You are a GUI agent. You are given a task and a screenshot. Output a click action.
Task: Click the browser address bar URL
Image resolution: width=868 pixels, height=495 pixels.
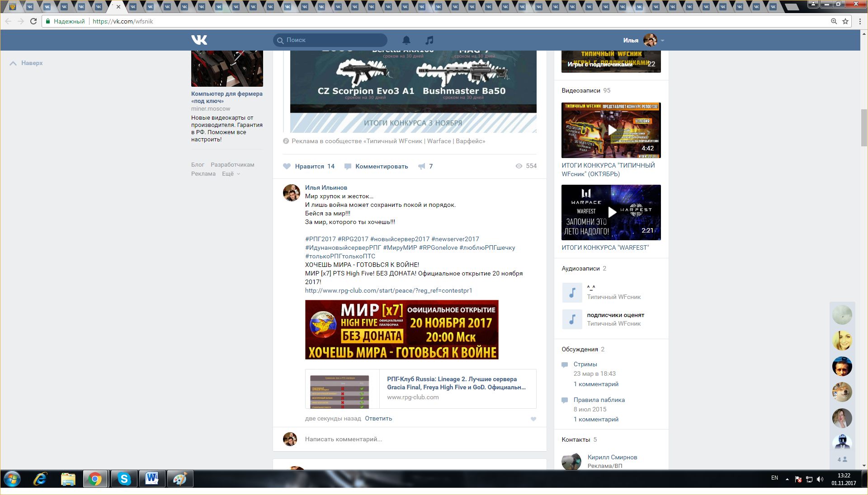(x=123, y=21)
